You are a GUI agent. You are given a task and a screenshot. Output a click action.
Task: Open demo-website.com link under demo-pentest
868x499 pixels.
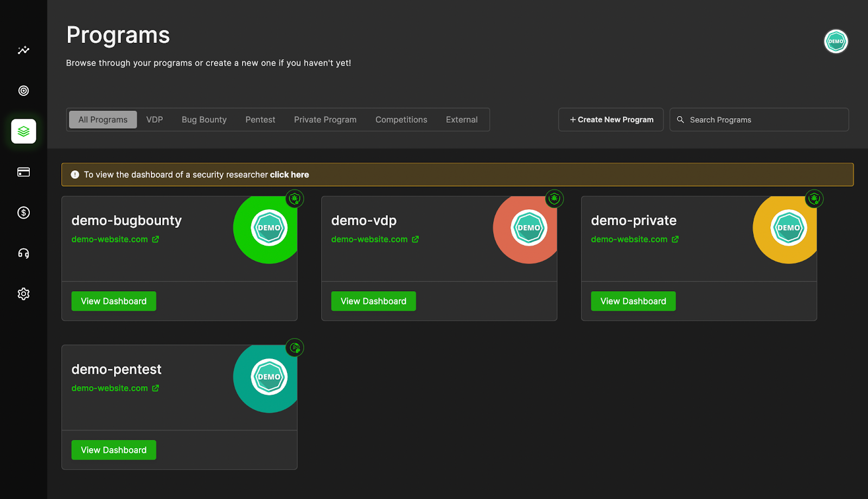pos(110,388)
